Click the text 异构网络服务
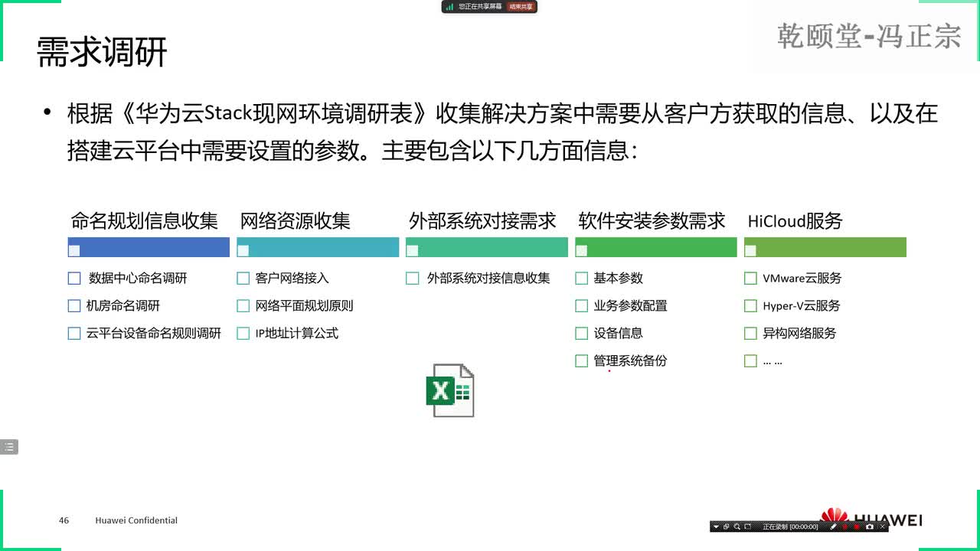This screenshot has width=980, height=551. pyautogui.click(x=800, y=334)
